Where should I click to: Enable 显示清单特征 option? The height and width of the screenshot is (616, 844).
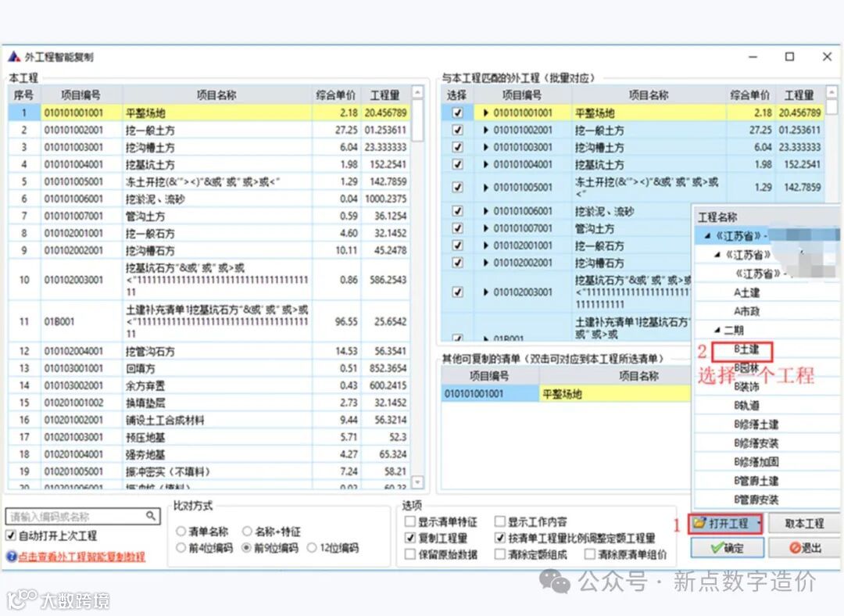coord(409,521)
